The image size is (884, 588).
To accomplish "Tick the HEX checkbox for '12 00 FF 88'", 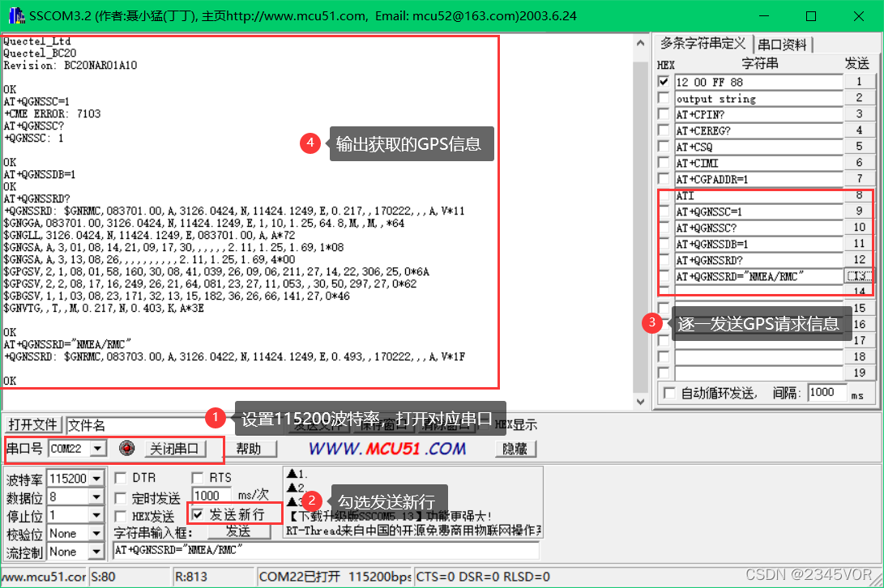I will [x=664, y=82].
